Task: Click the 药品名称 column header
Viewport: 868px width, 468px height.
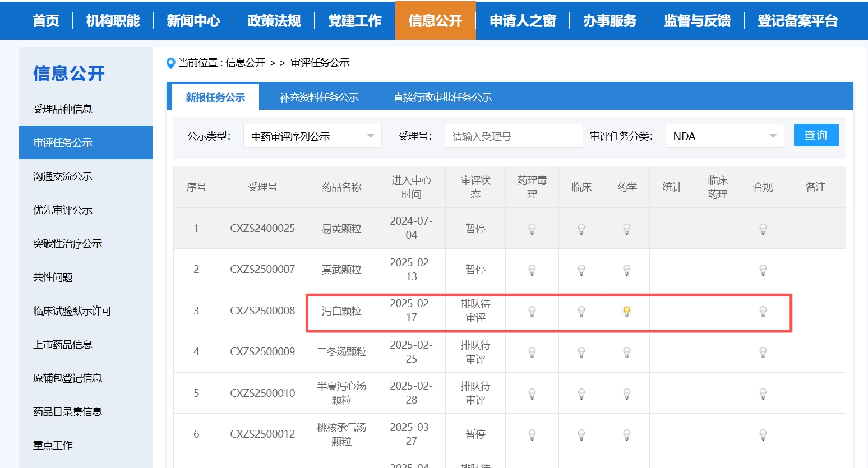Action: (341, 187)
